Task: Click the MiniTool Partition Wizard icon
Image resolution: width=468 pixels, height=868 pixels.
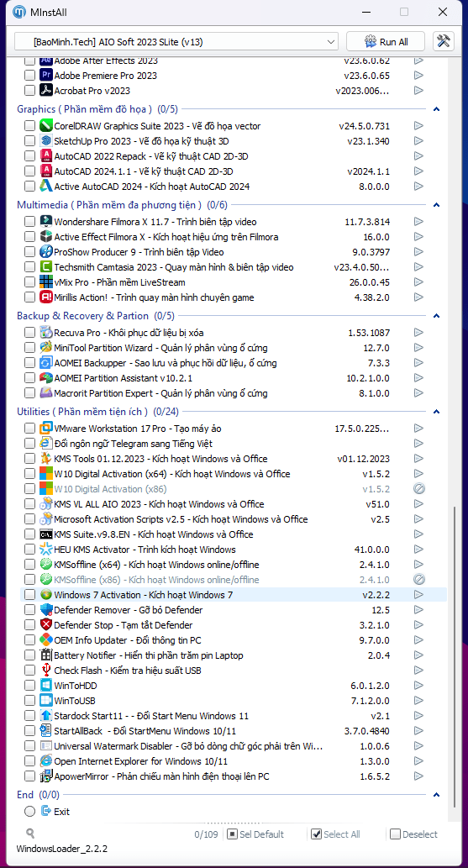Action: [46, 348]
